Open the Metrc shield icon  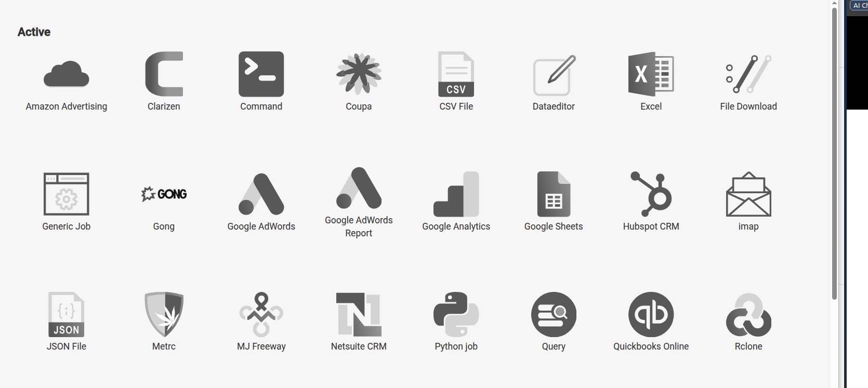pos(164,314)
